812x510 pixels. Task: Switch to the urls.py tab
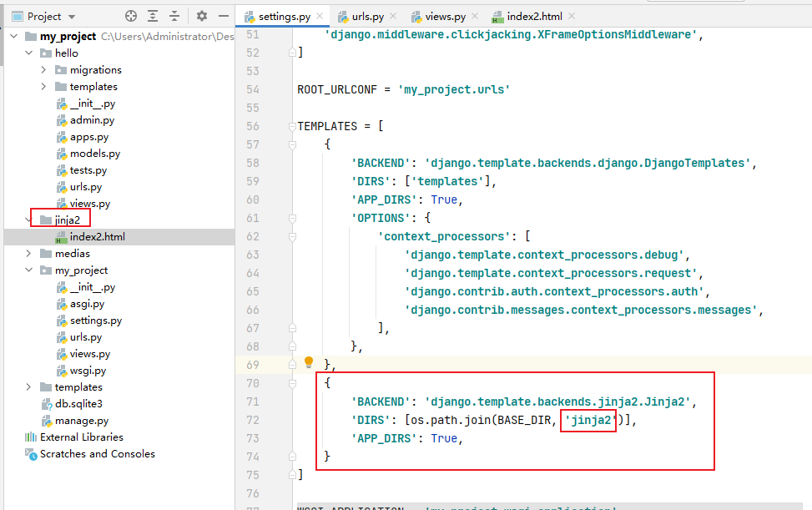tap(368, 17)
